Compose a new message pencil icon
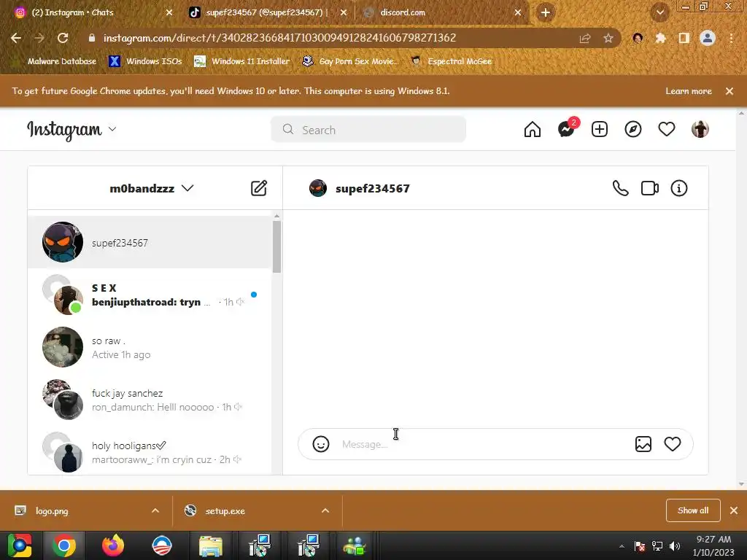This screenshot has width=747, height=560. pos(259,188)
